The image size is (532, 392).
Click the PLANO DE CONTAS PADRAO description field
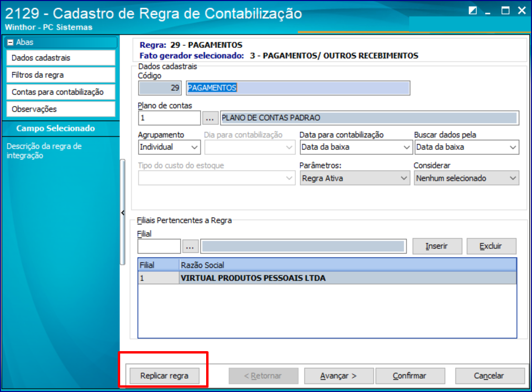tap(370, 118)
